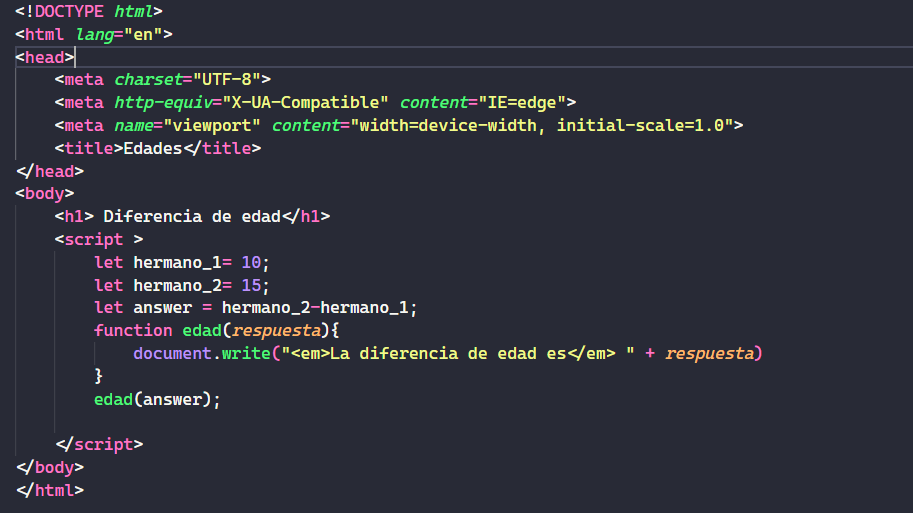Click heading text Diferencia de edad
913x513 pixels.
click(x=192, y=217)
